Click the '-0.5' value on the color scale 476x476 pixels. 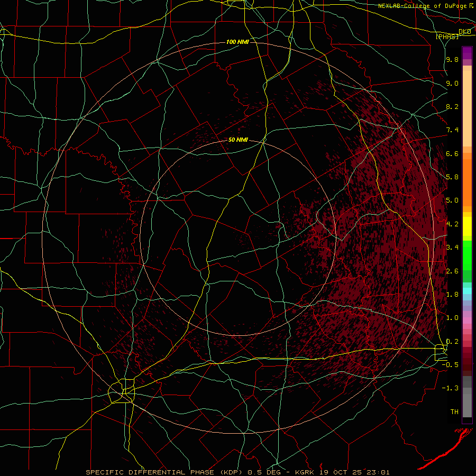pyautogui.click(x=450, y=365)
